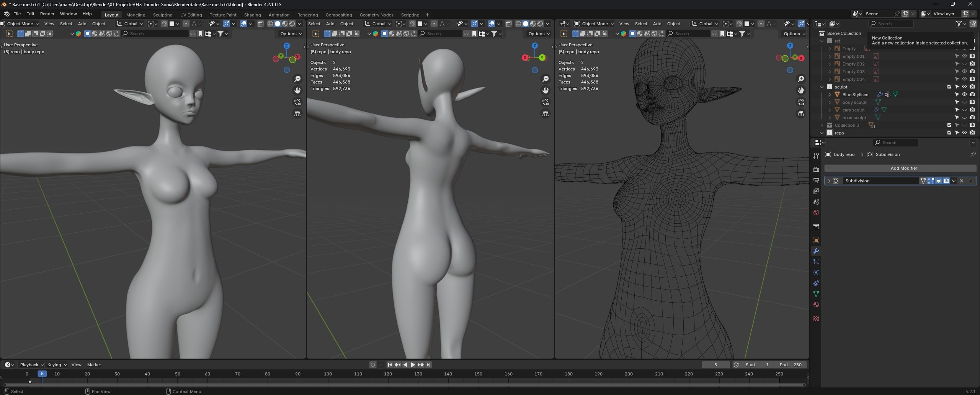The image size is (980, 395).
Task: Toggle Subdivision modifier render visibility camera icon
Action: [946, 181]
